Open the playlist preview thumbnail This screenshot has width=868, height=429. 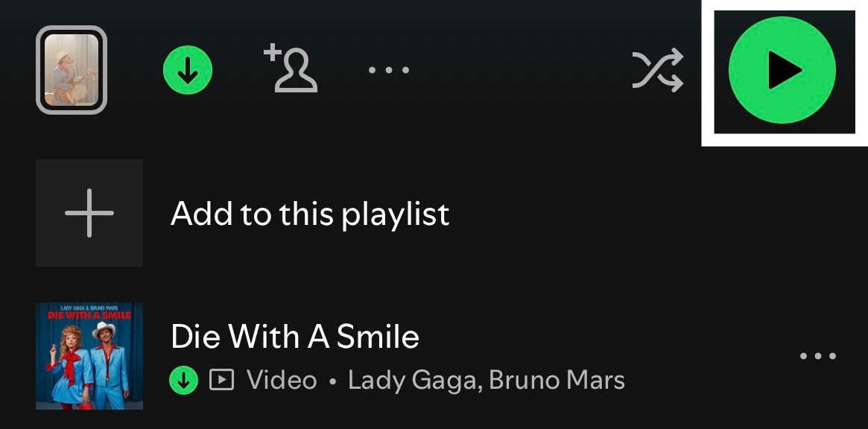tap(72, 70)
